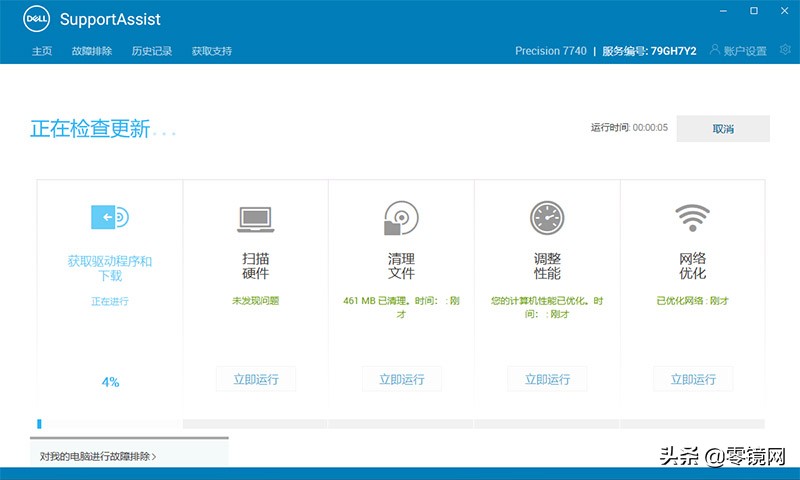Click the 461 MB 已清理 status text
This screenshot has width=800, height=480.
402,307
